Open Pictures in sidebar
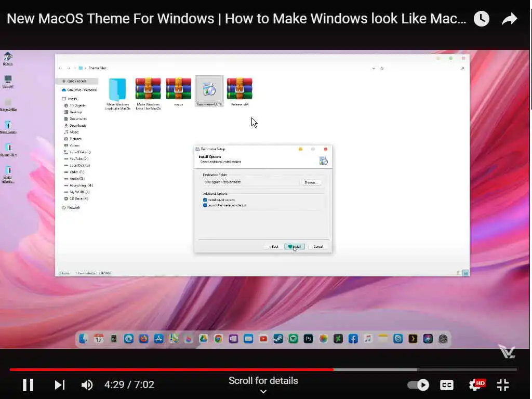The height and width of the screenshot is (399, 532). (73, 139)
